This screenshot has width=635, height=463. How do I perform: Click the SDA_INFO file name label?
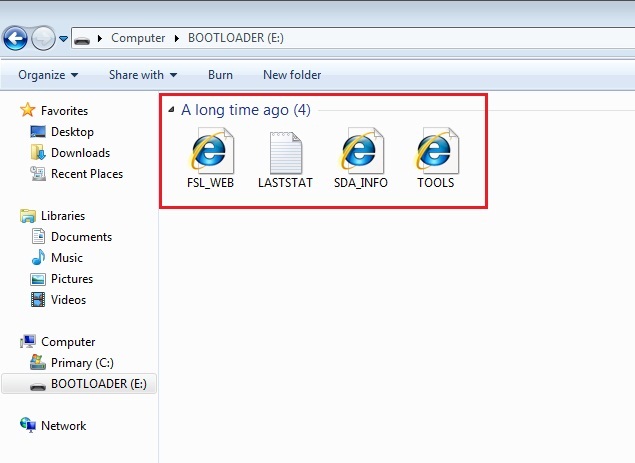click(x=361, y=183)
